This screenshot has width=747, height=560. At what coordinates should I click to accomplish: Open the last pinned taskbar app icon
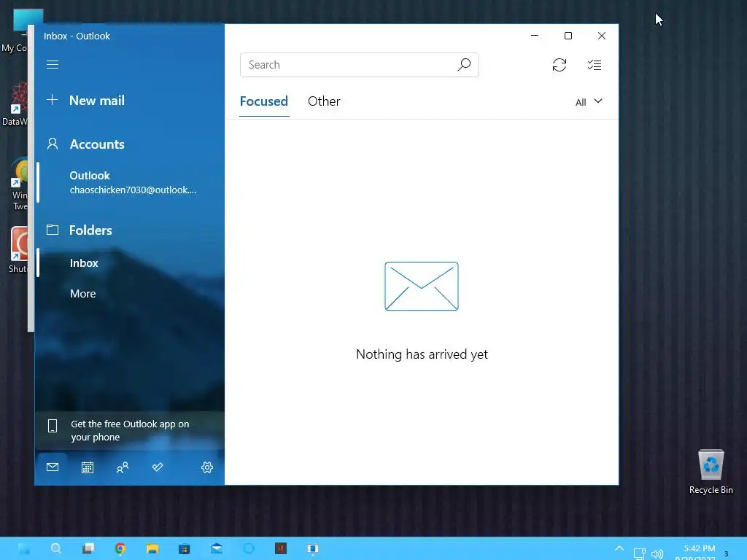(x=312, y=548)
